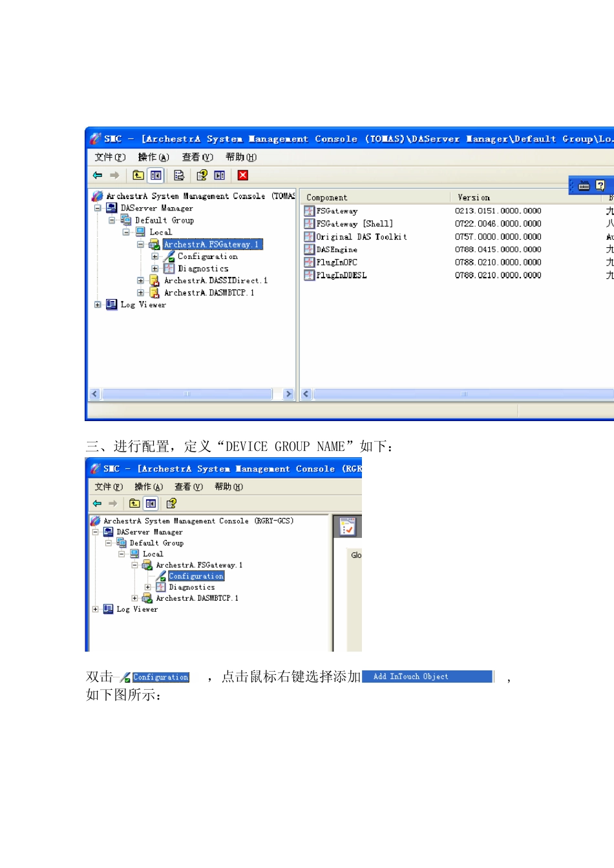The width and height of the screenshot is (614, 868).
Task: Open 文件(F) menu in TOMAS console
Action: pyautogui.click(x=110, y=157)
